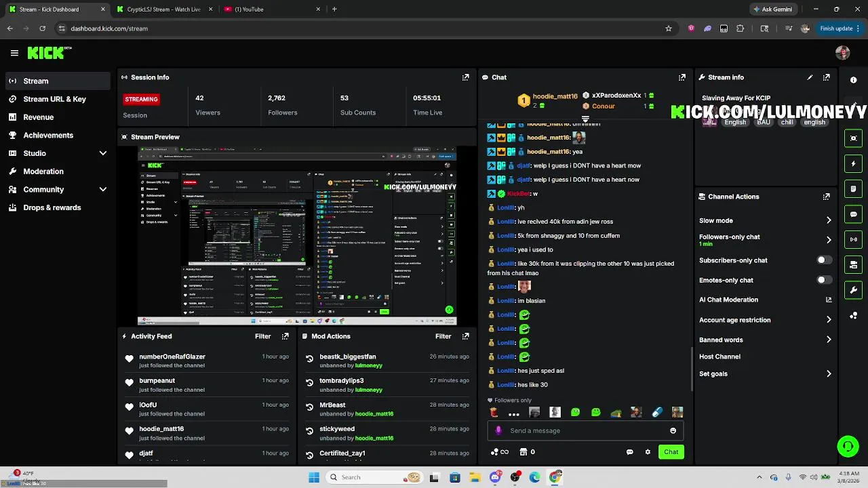868x488 pixels.
Task: Open OBS Studio from the taskbar
Action: [515, 477]
